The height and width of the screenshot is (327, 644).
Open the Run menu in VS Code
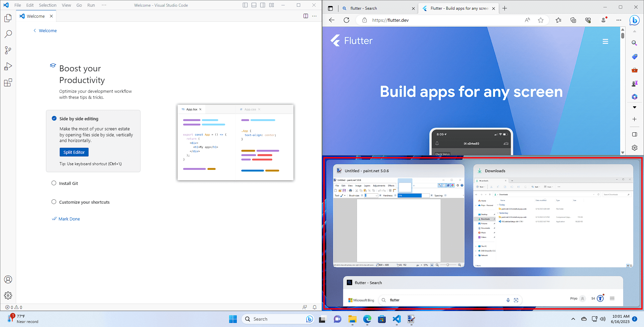[x=91, y=5]
